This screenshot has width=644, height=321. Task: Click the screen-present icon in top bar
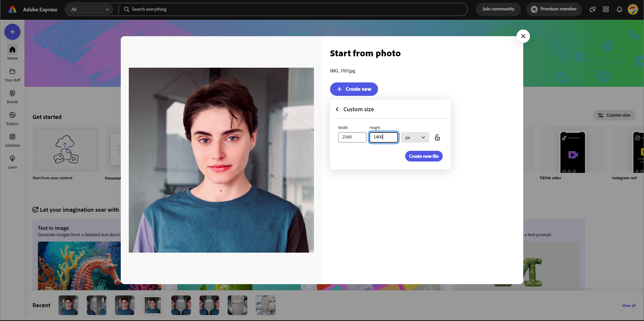click(x=592, y=9)
